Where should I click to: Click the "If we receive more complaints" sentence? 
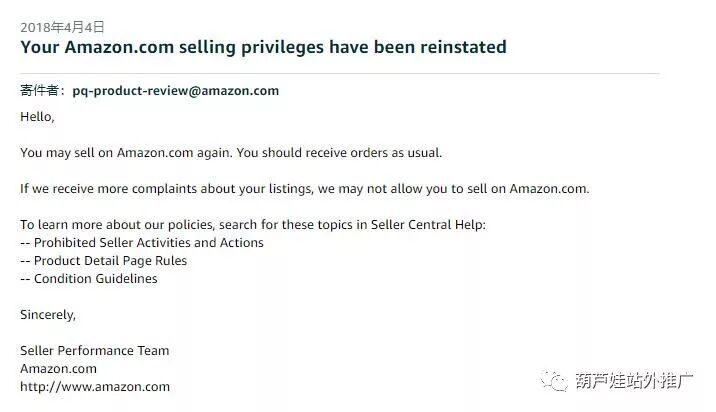click(304, 188)
